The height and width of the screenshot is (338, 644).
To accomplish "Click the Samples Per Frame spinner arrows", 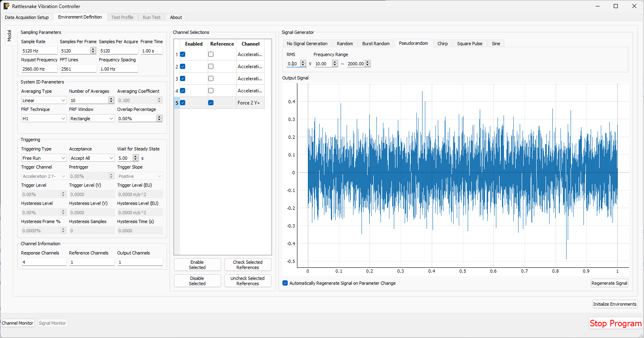I will (93, 51).
